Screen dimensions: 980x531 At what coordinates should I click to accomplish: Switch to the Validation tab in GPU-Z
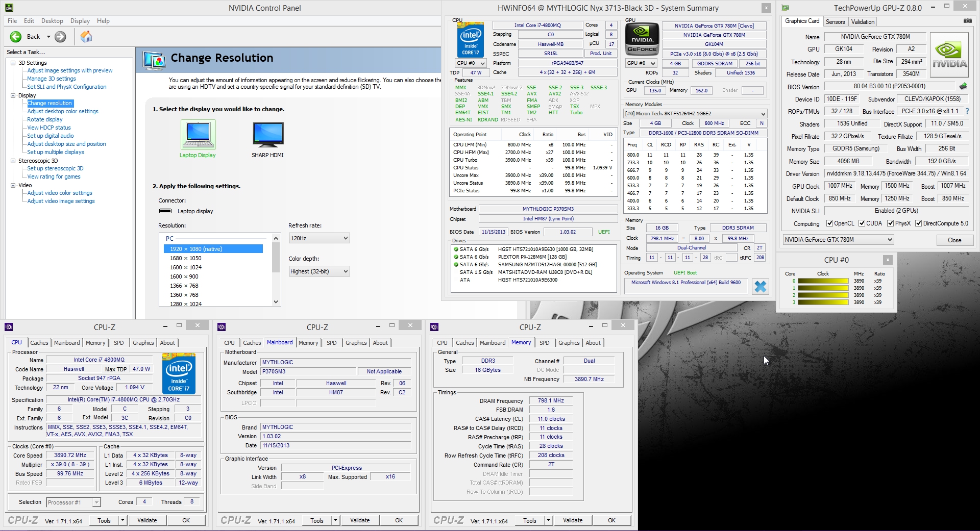[863, 21]
